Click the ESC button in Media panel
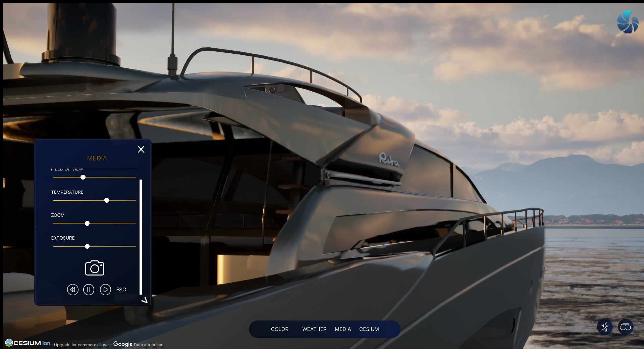644x349 pixels. point(121,290)
